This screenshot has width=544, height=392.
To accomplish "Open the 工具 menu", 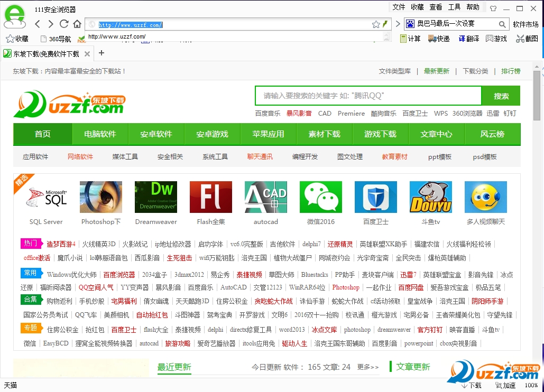I will click(454, 7).
